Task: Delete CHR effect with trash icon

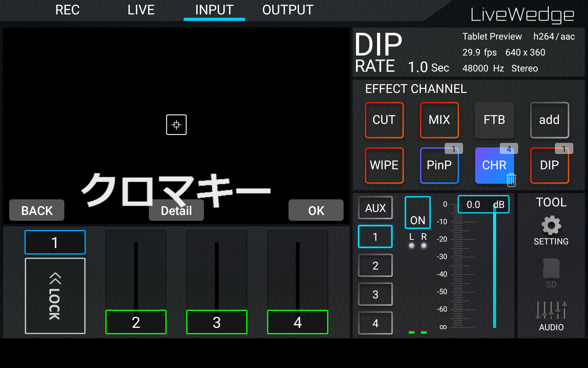Action: pos(511,180)
